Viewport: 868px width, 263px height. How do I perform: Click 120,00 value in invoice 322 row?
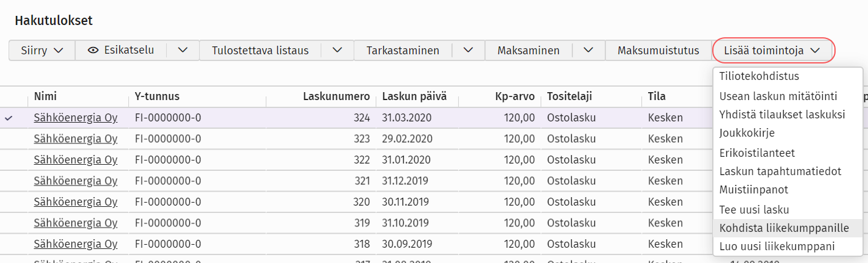(520, 160)
